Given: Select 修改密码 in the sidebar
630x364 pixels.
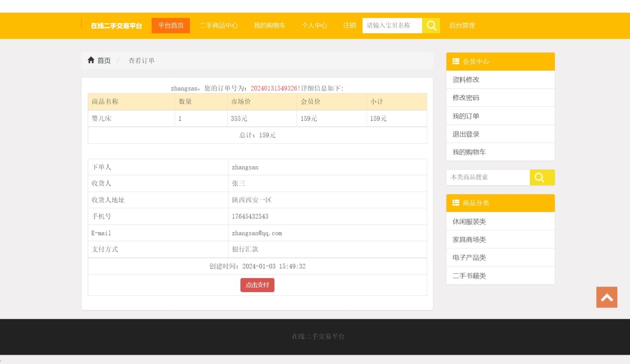Looking at the screenshot, I should click(466, 98).
